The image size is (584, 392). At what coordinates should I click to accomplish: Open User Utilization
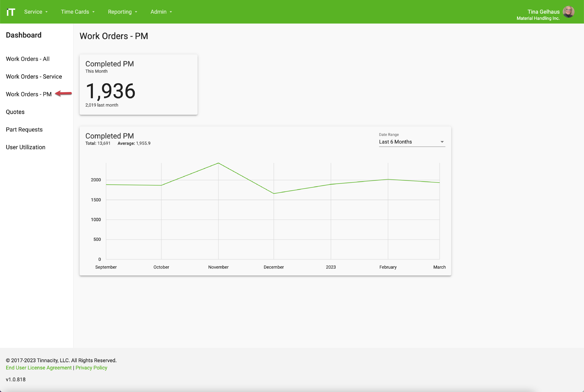tap(26, 147)
